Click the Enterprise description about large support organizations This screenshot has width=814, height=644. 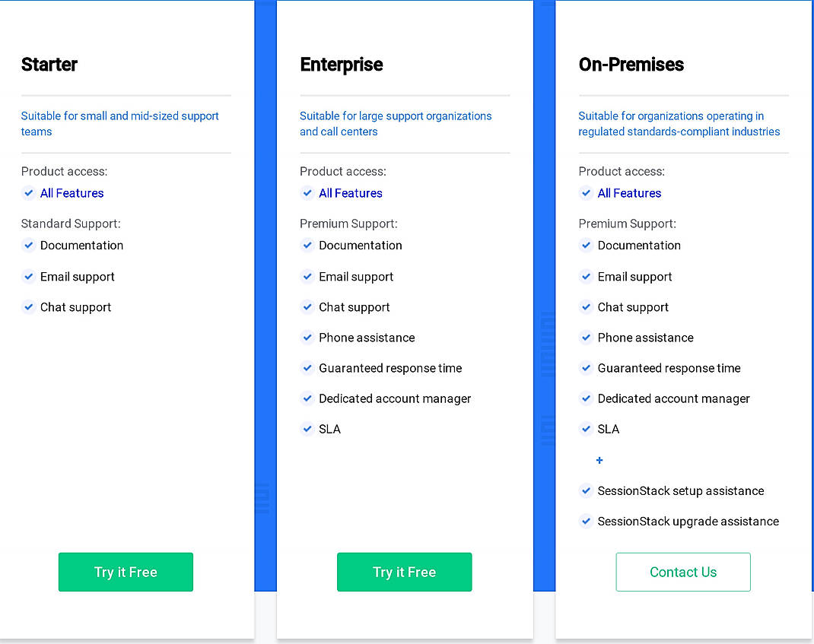point(396,124)
